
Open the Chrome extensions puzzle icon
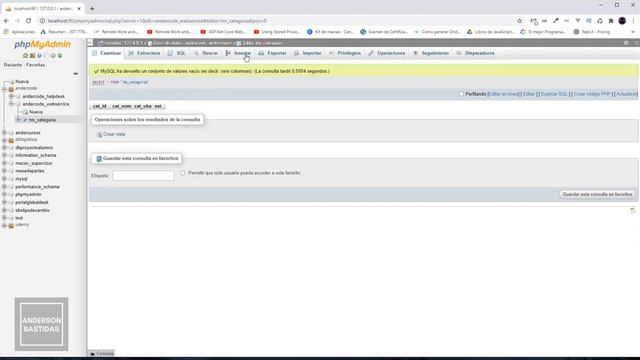[611, 21]
